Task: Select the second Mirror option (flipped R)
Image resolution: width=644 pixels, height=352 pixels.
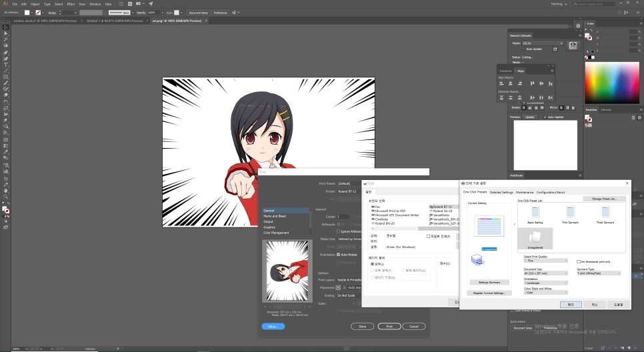Action: [x=567, y=107]
